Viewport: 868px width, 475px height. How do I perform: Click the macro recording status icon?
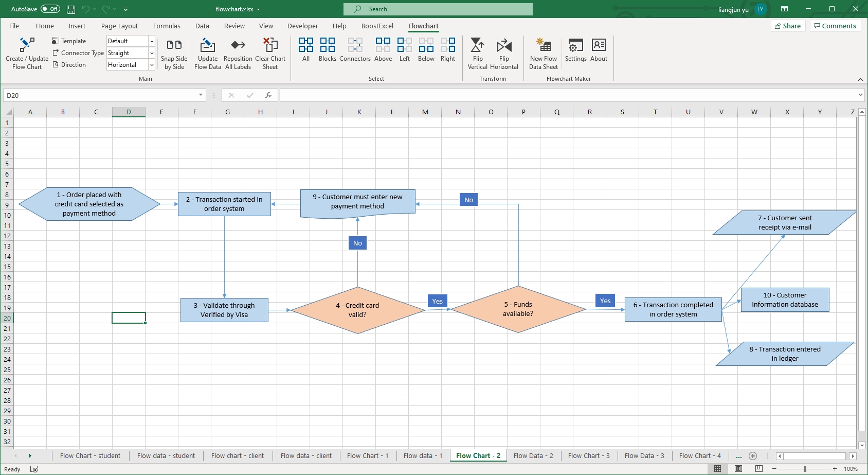(34, 469)
